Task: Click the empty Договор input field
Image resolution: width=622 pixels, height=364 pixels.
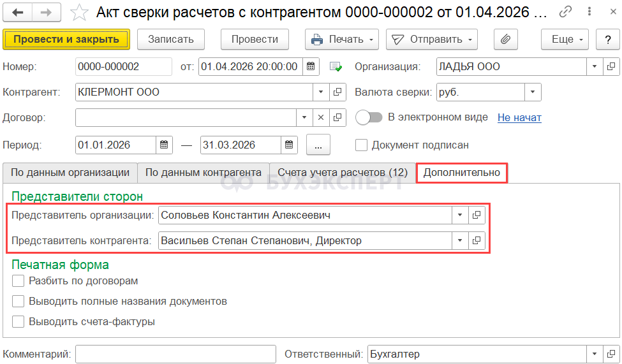Action: (x=186, y=117)
